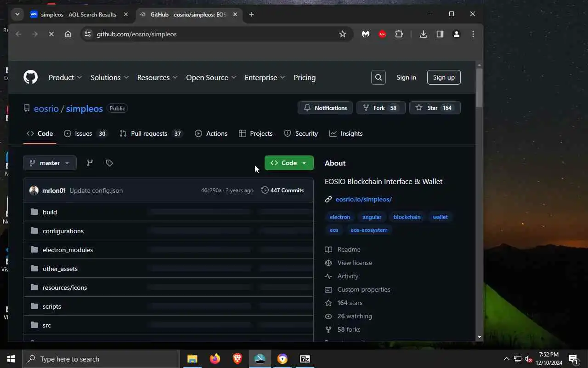Screen dimensions: 588x368
Task: Click the blockchain topic tag
Action: click(x=407, y=217)
